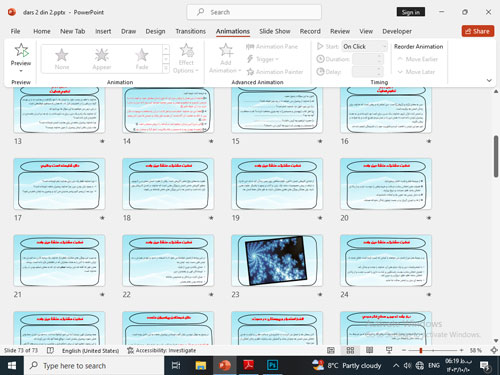
Task: Click Accessibility: Investigate status item
Action: tap(162, 350)
